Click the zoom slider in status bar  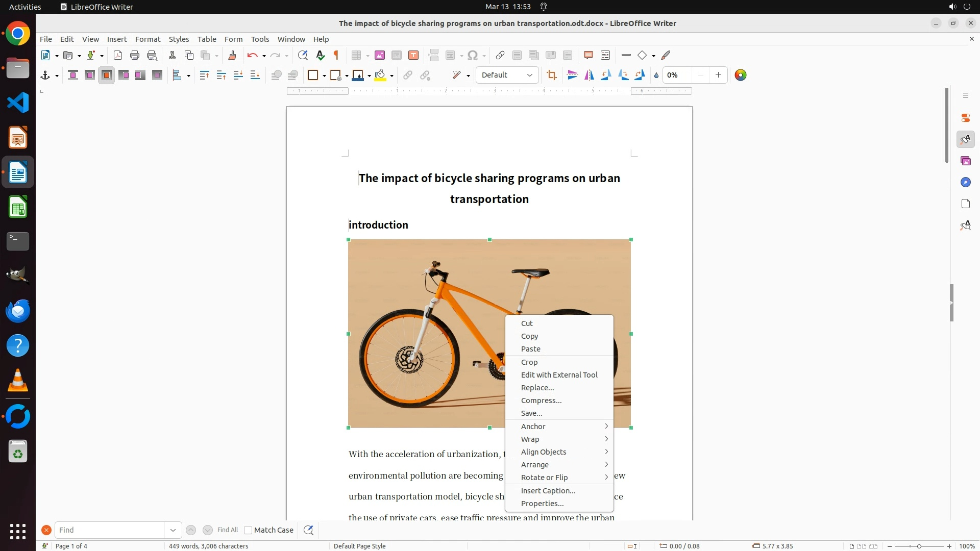919,546
